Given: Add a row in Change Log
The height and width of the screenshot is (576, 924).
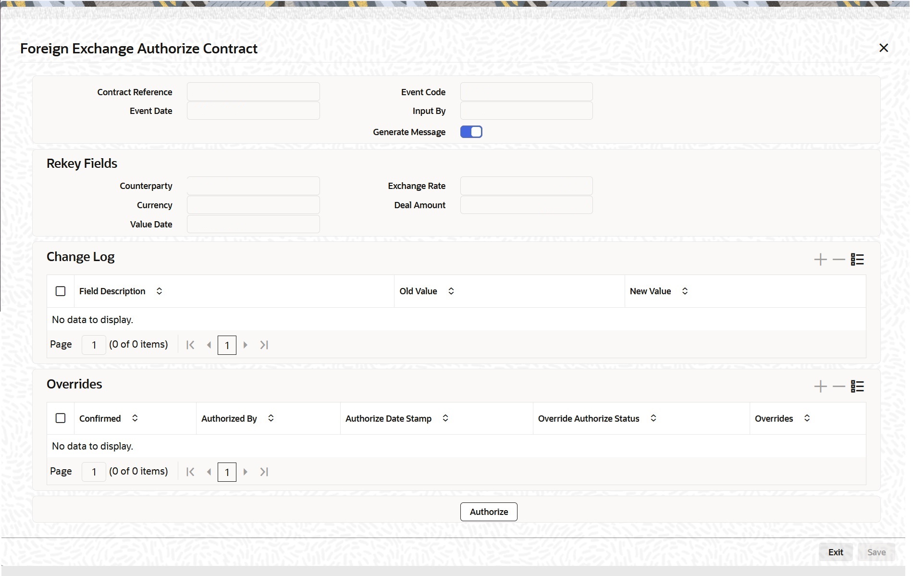Looking at the screenshot, I should click(820, 260).
